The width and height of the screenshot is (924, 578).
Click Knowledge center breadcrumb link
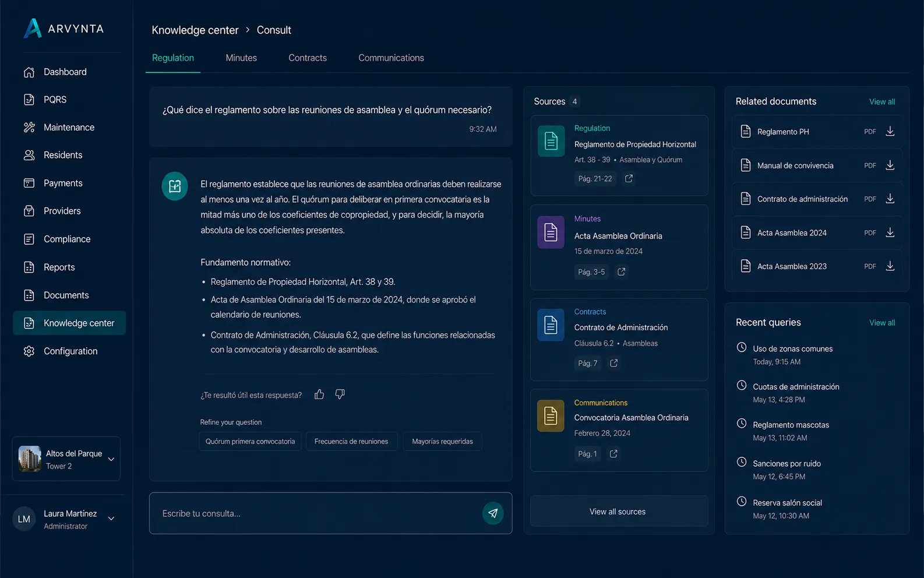click(195, 30)
